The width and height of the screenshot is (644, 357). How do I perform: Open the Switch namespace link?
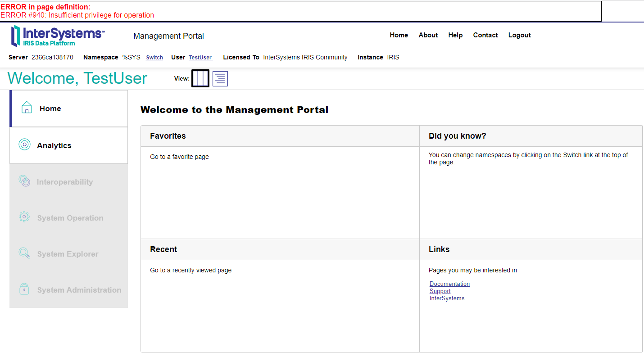coord(154,58)
